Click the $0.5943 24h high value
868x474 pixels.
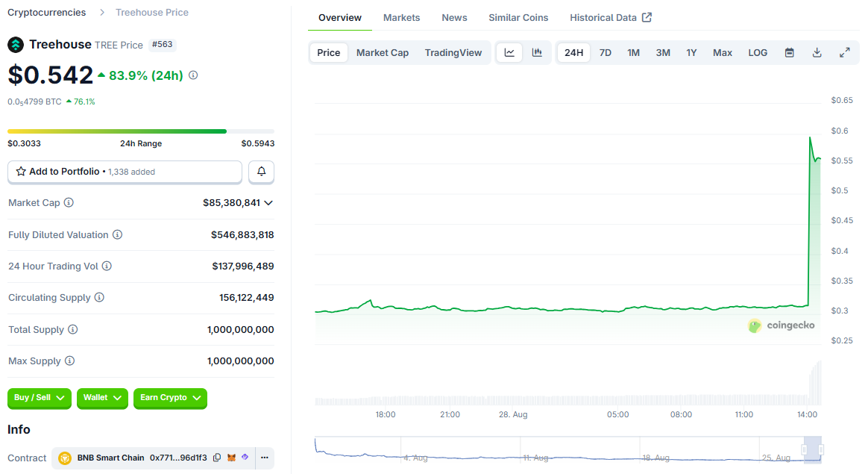tap(258, 143)
